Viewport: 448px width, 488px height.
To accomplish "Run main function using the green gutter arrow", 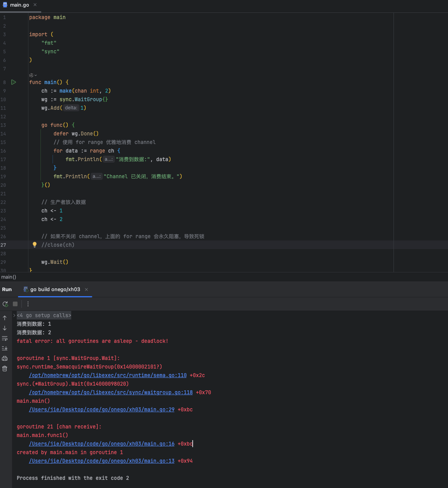I will (14, 82).
